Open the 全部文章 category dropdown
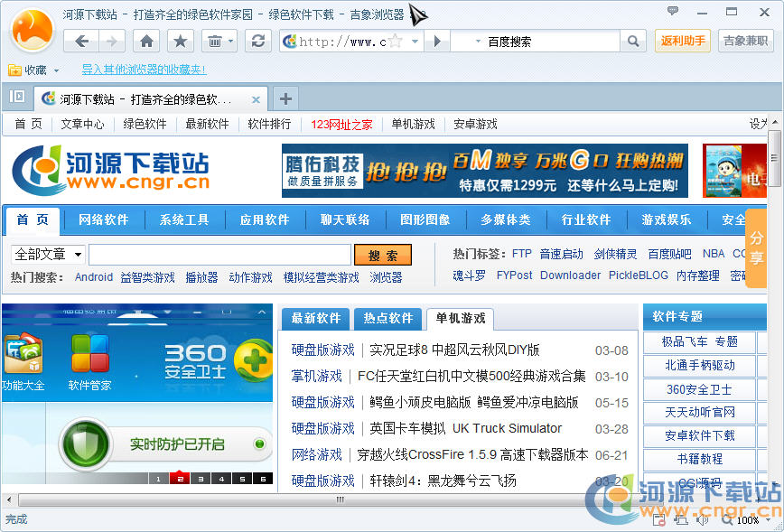Viewport: 784px width, 532px height. click(48, 255)
